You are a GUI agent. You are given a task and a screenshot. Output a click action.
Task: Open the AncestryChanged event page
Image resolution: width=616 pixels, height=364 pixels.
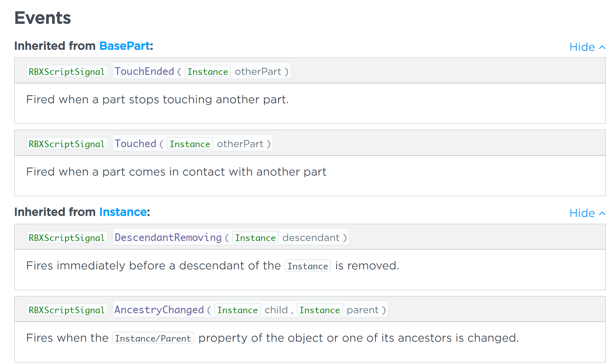point(159,310)
